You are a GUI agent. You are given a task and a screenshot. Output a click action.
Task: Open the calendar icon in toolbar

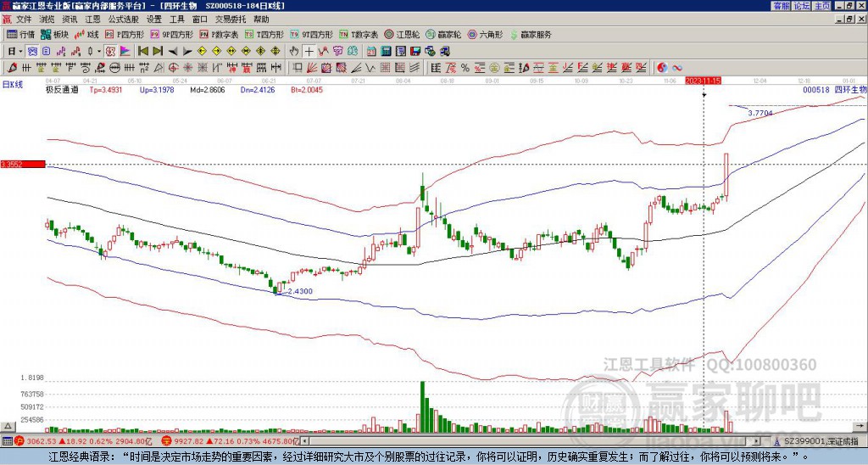coord(371,51)
